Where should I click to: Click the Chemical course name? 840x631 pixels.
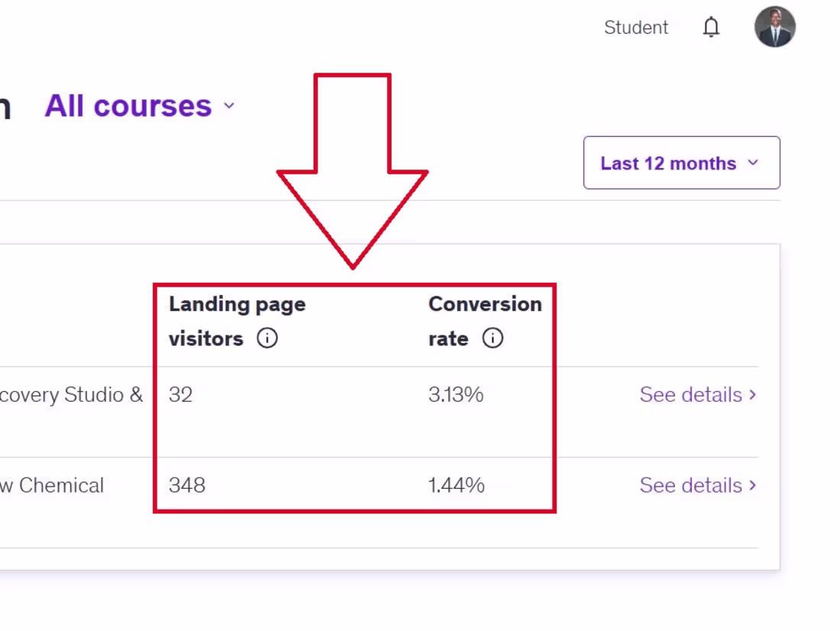[53, 485]
